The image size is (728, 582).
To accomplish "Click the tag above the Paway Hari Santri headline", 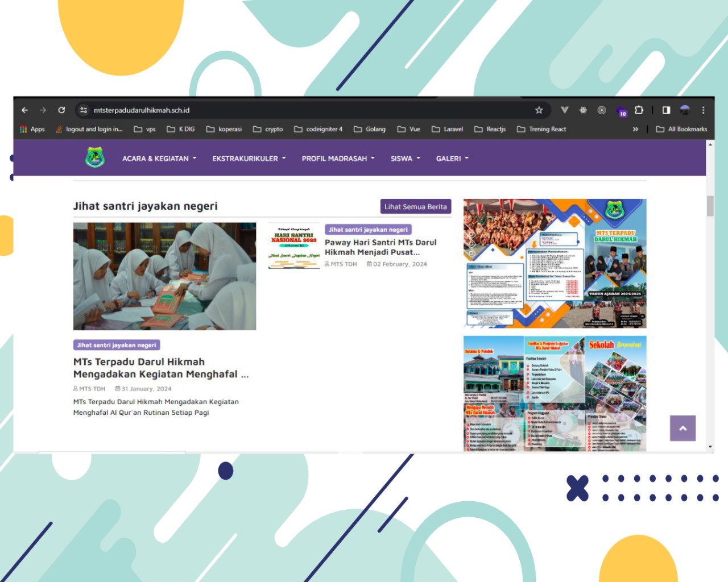I will [368, 230].
